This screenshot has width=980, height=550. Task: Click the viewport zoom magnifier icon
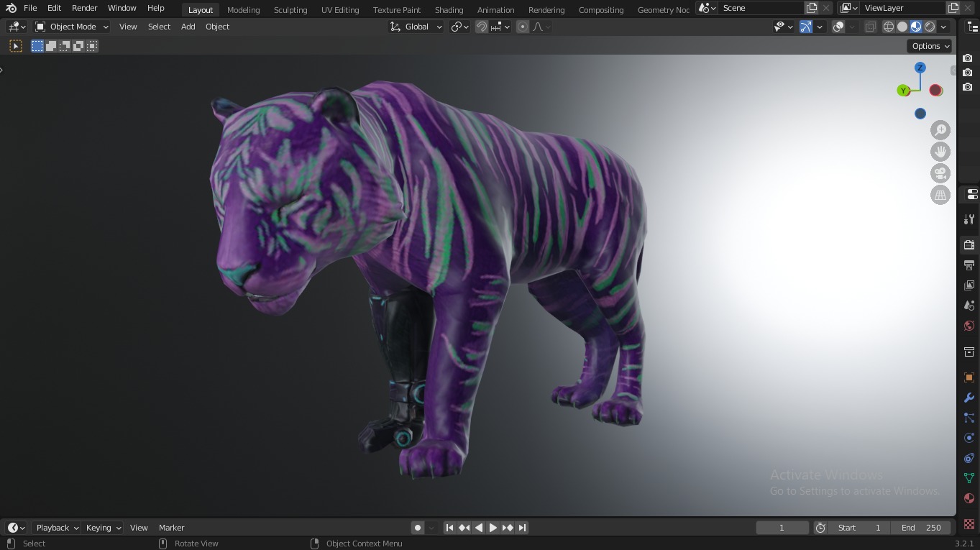(x=940, y=130)
